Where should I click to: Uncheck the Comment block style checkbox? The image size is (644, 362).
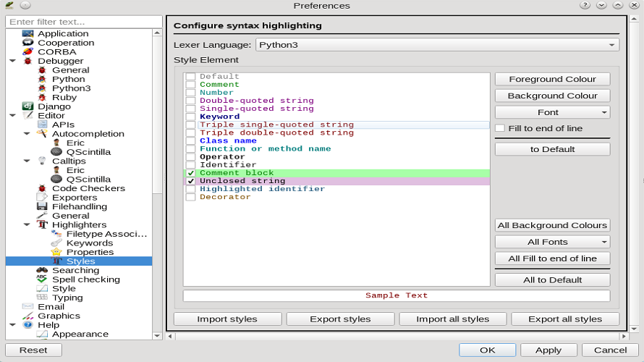(x=190, y=173)
